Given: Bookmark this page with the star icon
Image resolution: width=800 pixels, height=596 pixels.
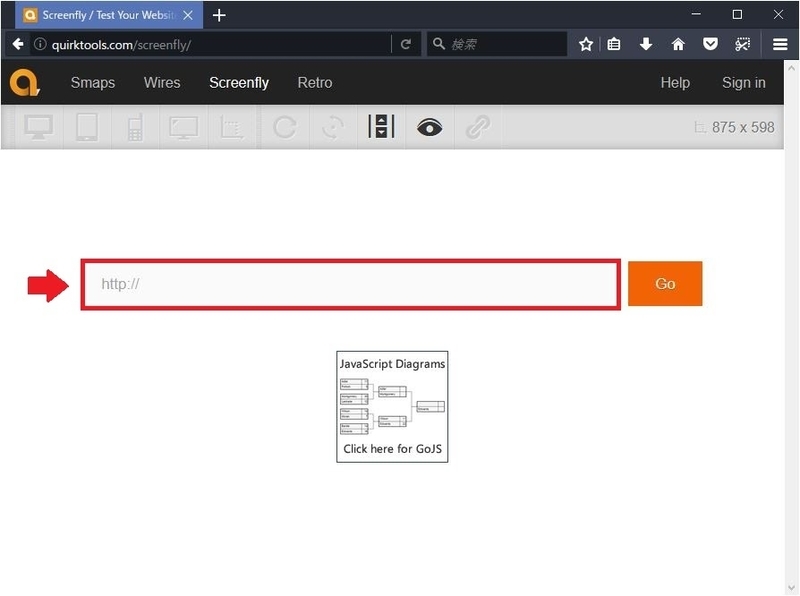Looking at the screenshot, I should click(586, 44).
